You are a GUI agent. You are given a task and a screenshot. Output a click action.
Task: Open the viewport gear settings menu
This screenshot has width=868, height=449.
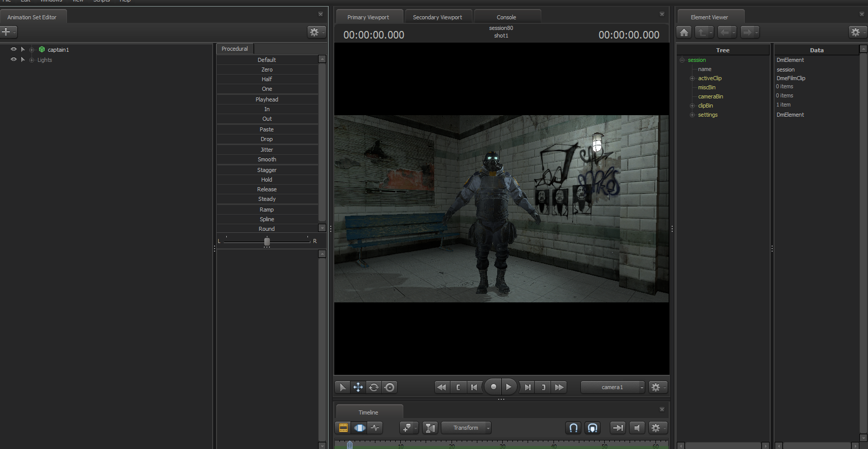pos(657,387)
